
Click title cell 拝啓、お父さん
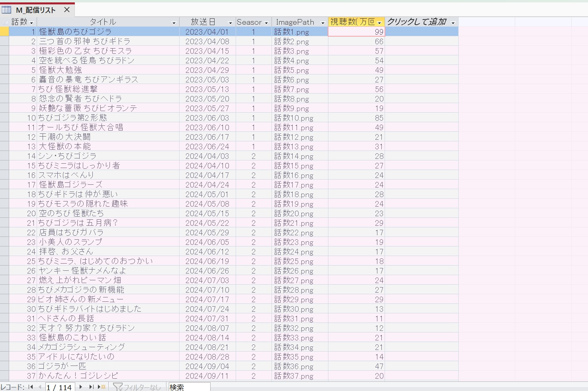[x=108, y=251]
